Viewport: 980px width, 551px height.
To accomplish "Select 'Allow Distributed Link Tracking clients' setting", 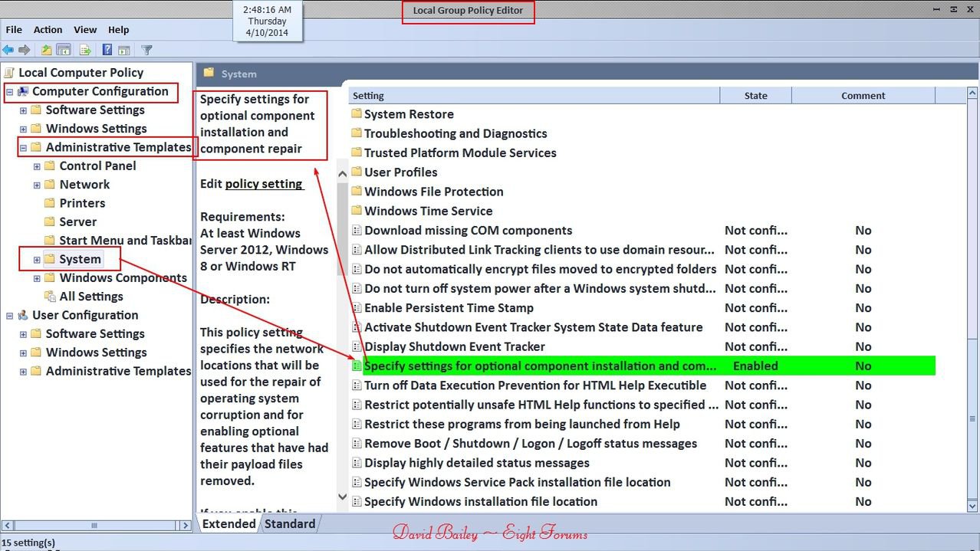I will point(539,250).
